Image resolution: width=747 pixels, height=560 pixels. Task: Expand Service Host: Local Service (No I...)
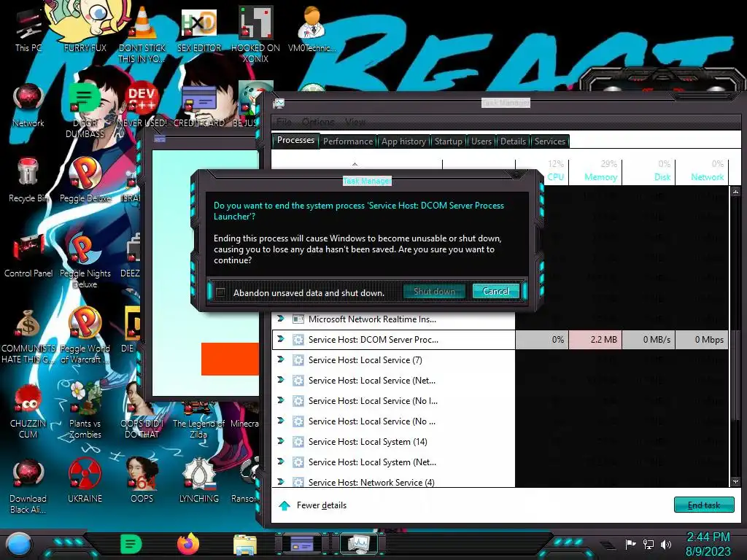[x=281, y=400]
